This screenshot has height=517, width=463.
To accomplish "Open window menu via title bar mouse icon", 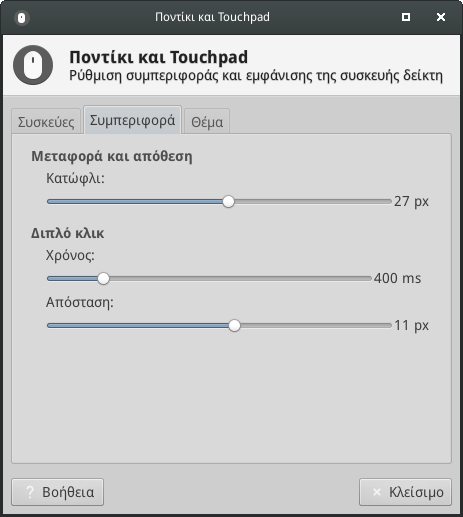I will pos(22,17).
